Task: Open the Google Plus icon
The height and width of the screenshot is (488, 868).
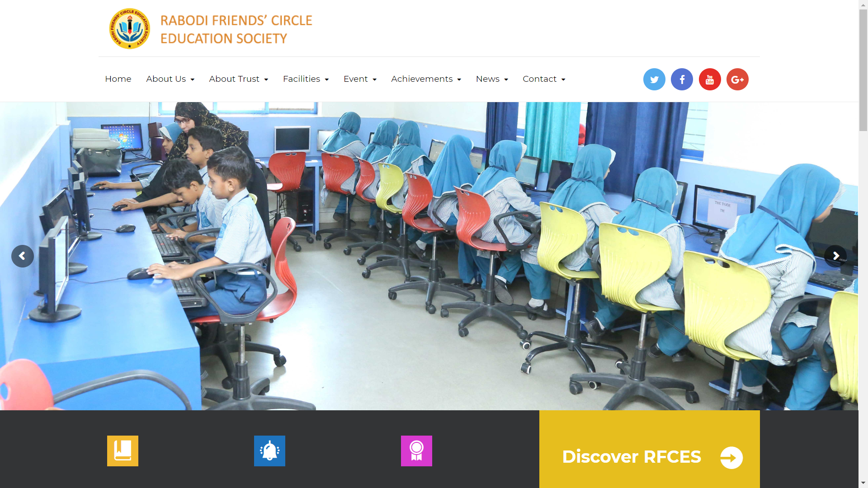Action: [737, 80]
